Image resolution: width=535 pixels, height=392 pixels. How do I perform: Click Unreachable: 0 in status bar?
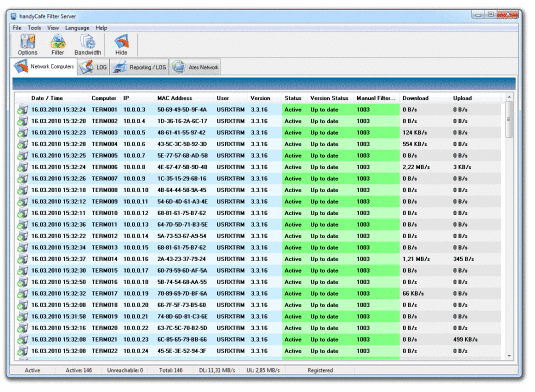[x=125, y=371]
